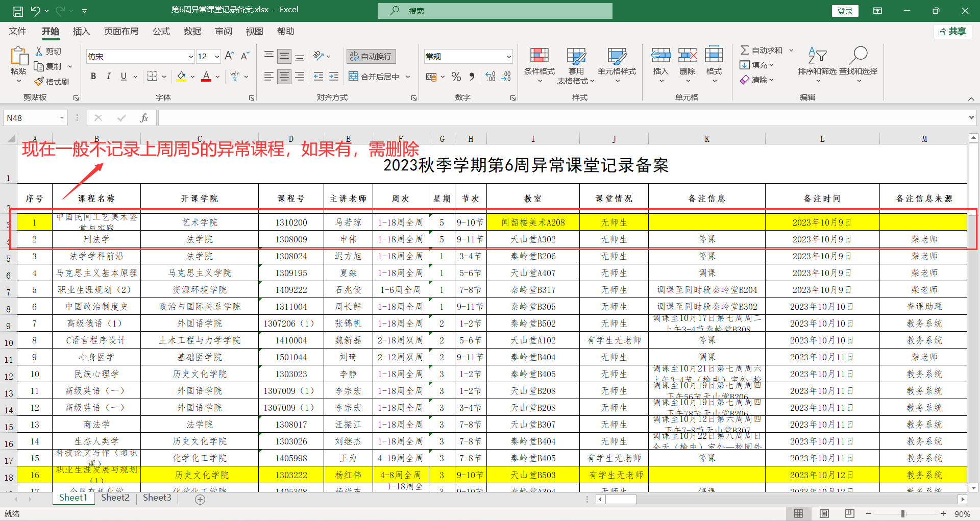Screen dimensions: 980x521
Task: Expand Cell Styles (单元格样式) menu
Action: [617, 66]
